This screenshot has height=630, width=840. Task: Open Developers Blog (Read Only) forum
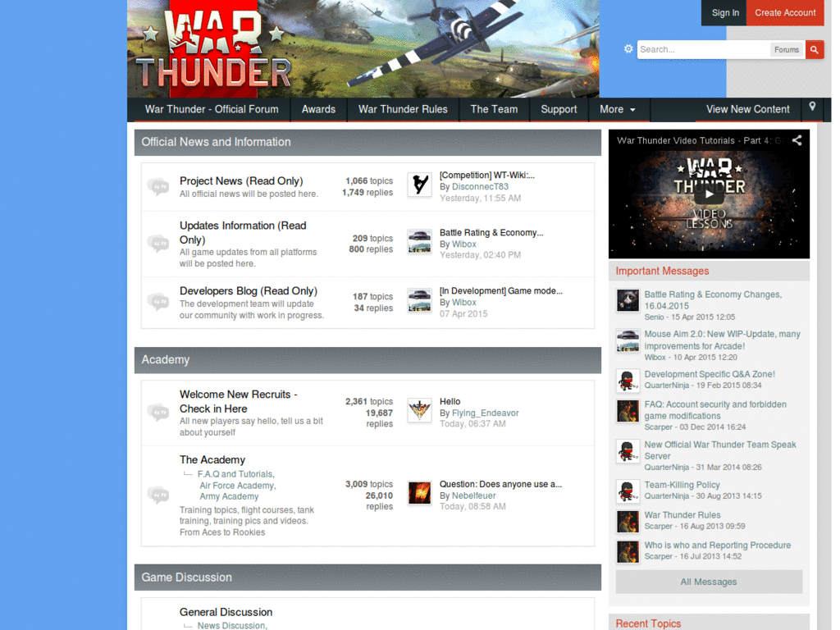(249, 291)
